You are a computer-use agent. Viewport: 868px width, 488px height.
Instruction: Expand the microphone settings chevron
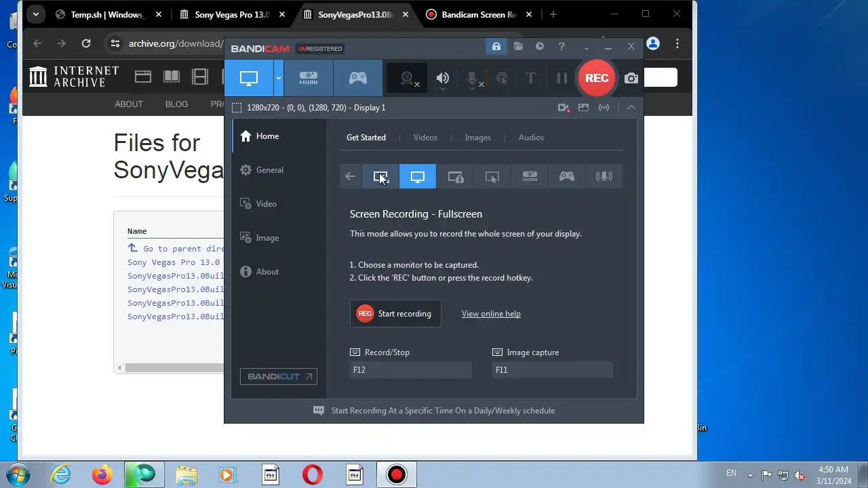coord(473,89)
